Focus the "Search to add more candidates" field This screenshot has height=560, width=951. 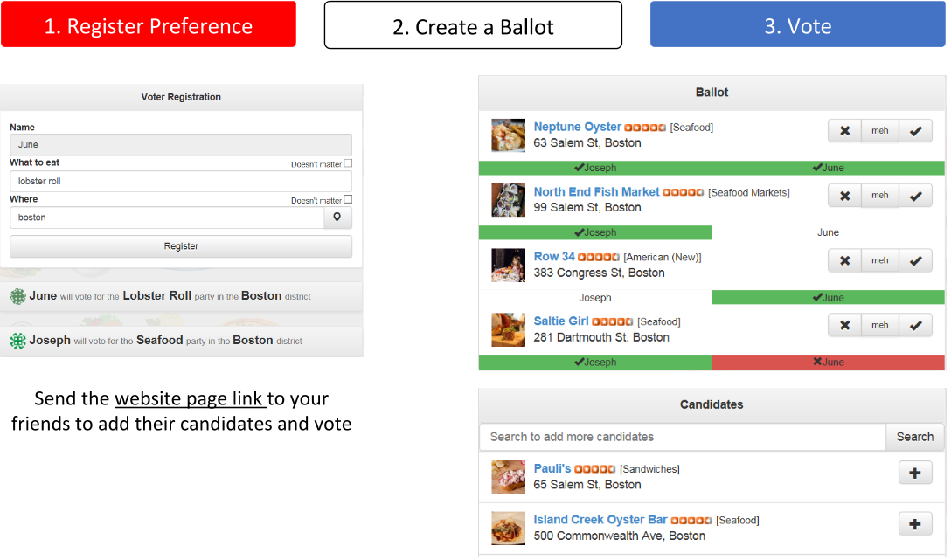point(682,437)
